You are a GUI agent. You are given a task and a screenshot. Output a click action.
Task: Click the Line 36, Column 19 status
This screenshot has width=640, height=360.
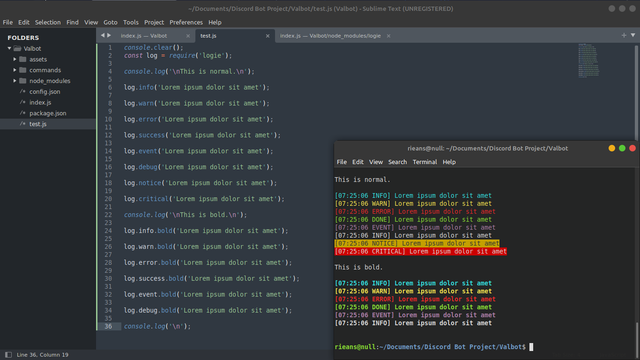tap(42, 355)
